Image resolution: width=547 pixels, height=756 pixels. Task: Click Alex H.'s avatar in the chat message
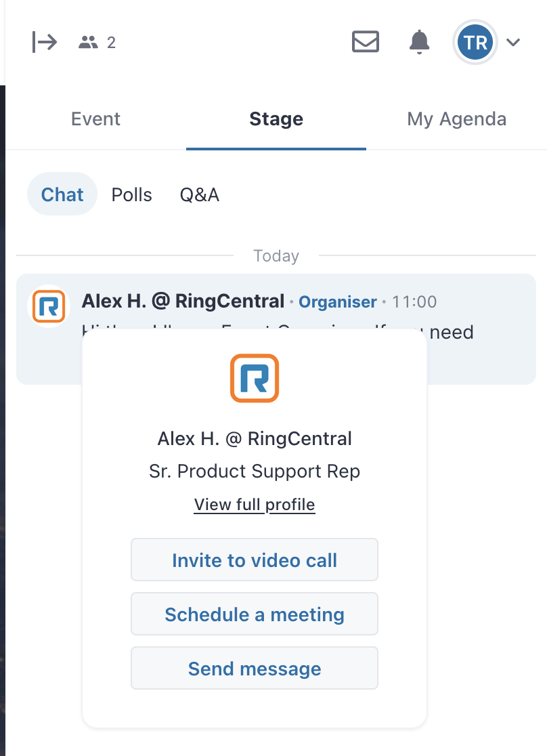click(x=49, y=306)
